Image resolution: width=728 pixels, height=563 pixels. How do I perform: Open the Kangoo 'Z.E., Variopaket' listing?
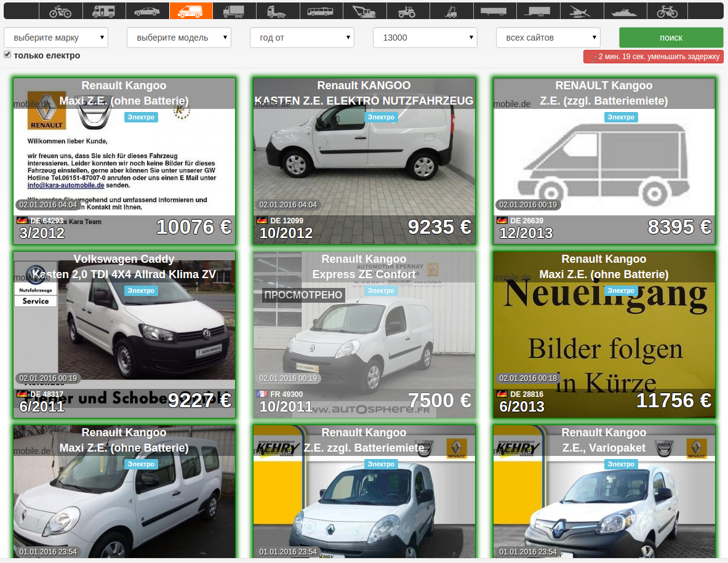[x=604, y=492]
